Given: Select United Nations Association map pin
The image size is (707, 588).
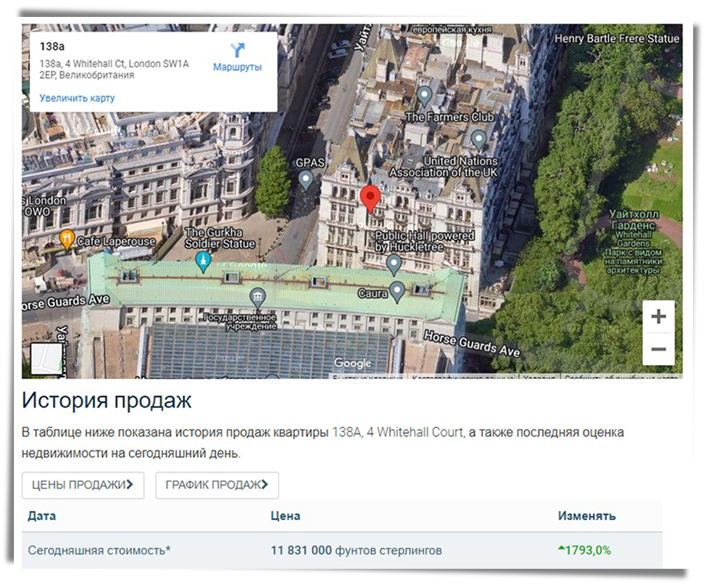Looking at the screenshot, I should [x=479, y=140].
